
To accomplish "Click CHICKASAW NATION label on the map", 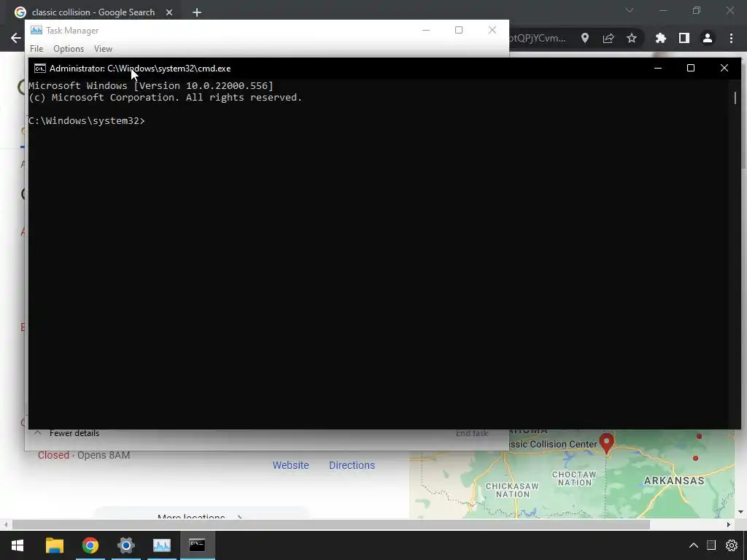I will pyautogui.click(x=512, y=490).
